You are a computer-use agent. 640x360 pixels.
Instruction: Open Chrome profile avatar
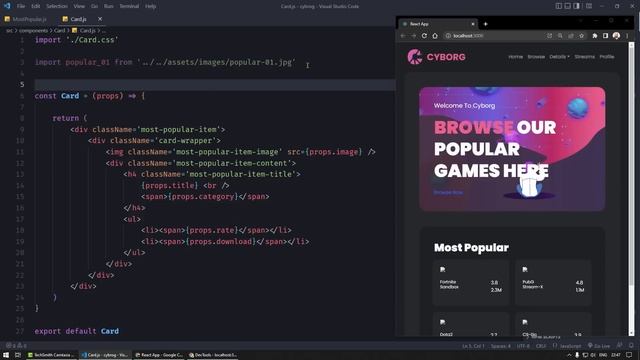pyautogui.click(x=616, y=36)
